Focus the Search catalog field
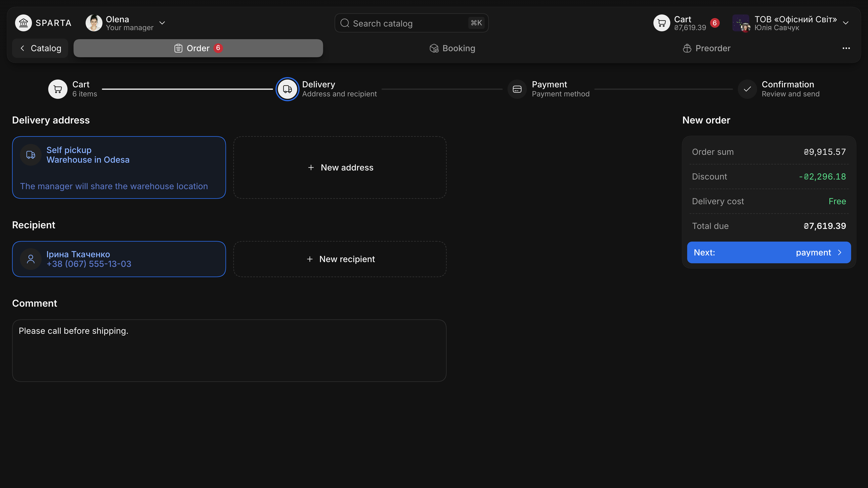Image resolution: width=868 pixels, height=488 pixels. (x=411, y=23)
